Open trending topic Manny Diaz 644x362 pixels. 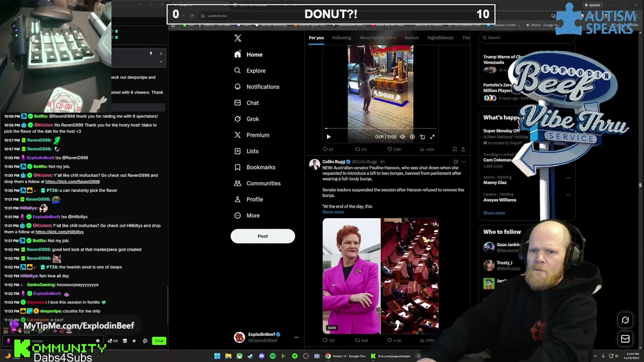tap(495, 183)
